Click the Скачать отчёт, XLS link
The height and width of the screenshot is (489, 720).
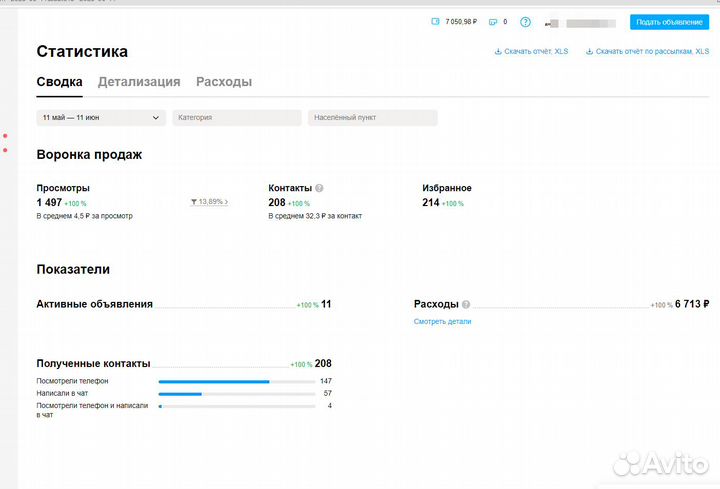[536, 51]
